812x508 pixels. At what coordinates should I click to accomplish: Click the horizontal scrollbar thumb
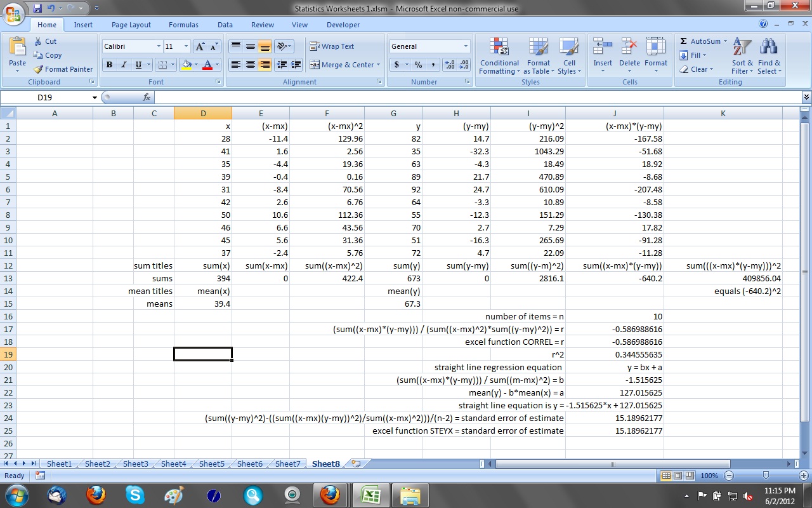pyautogui.click(x=613, y=464)
